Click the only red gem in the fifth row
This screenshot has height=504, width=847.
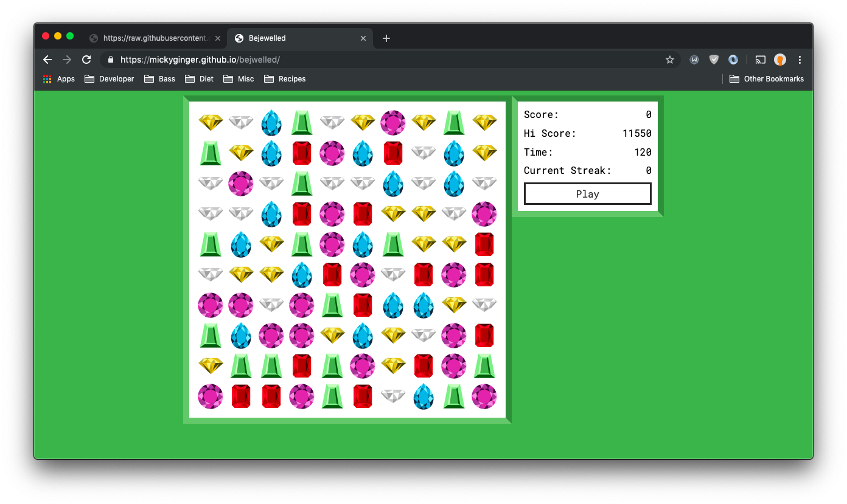[x=484, y=244]
